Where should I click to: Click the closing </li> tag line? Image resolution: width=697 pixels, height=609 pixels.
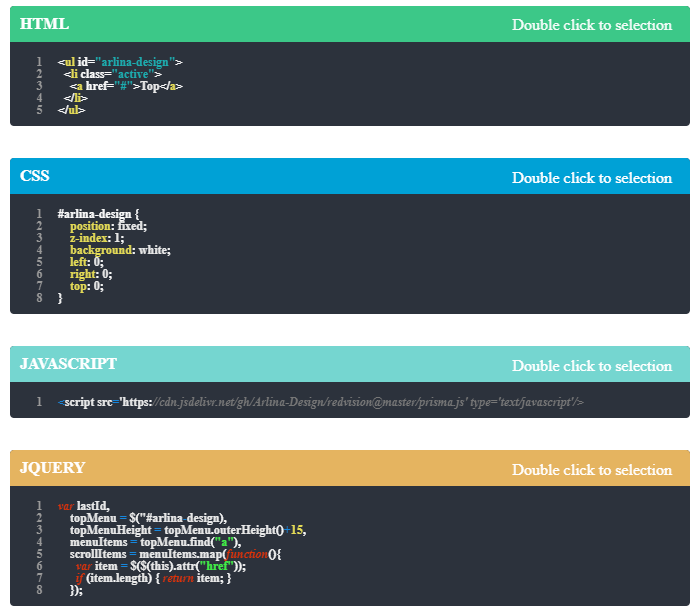coord(76,98)
